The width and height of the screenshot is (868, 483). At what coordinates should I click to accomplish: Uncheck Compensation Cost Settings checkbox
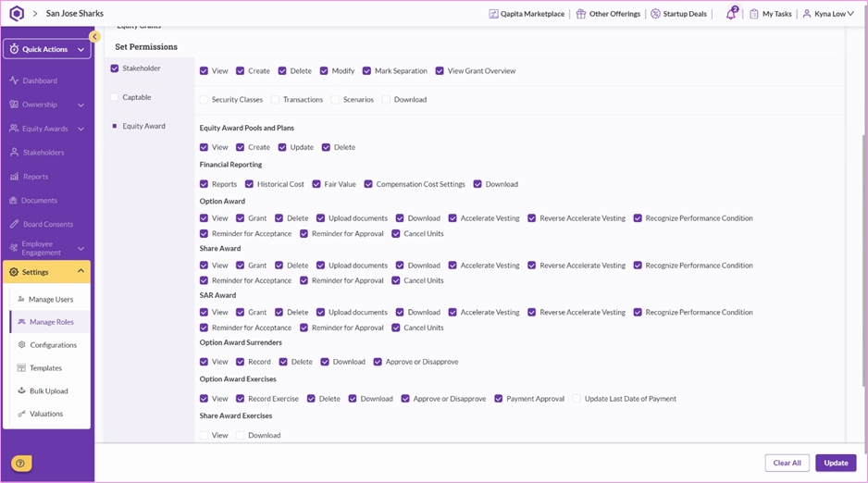[368, 184]
